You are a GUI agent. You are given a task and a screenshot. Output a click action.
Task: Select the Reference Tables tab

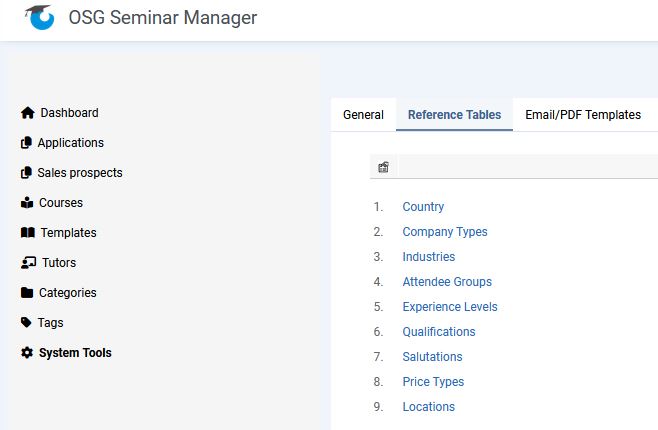coord(454,115)
